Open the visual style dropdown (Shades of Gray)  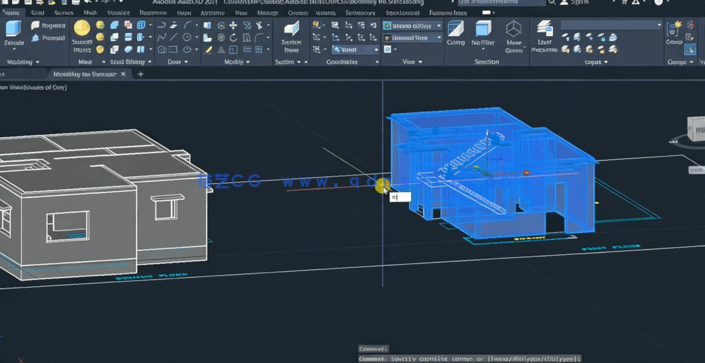(412, 26)
